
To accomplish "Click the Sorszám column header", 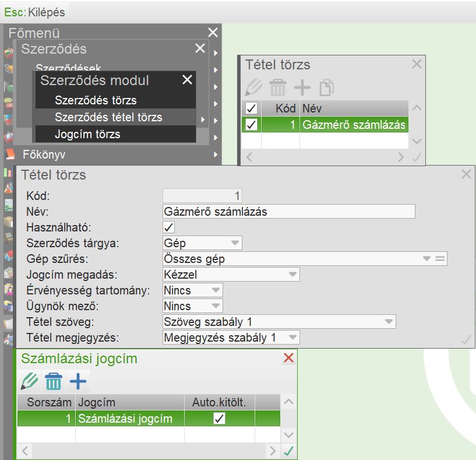I will pyautogui.click(x=47, y=402).
